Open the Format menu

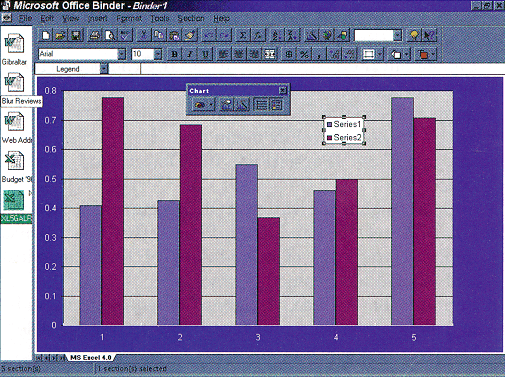(x=129, y=18)
